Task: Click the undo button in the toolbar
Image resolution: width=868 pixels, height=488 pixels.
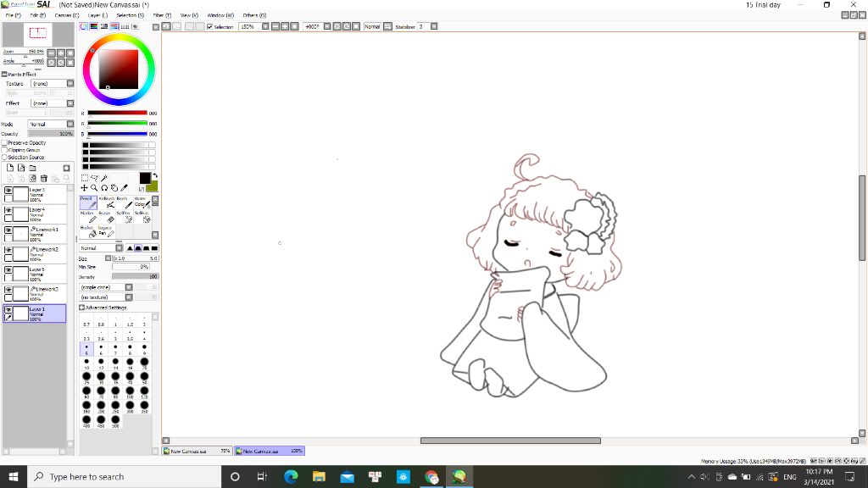Action: [166, 26]
